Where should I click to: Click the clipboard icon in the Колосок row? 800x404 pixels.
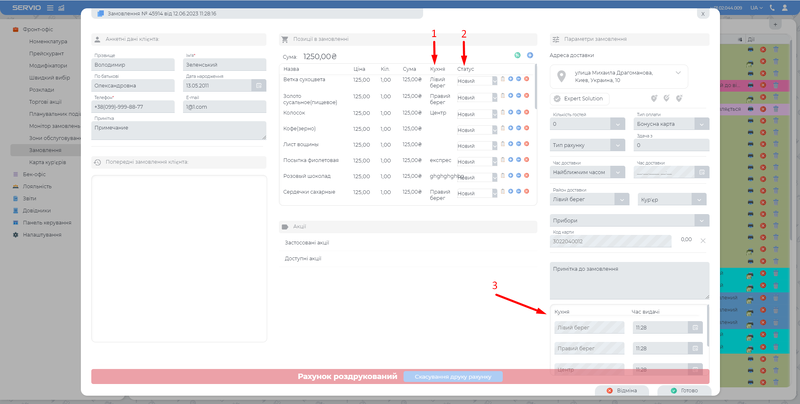tap(503, 112)
